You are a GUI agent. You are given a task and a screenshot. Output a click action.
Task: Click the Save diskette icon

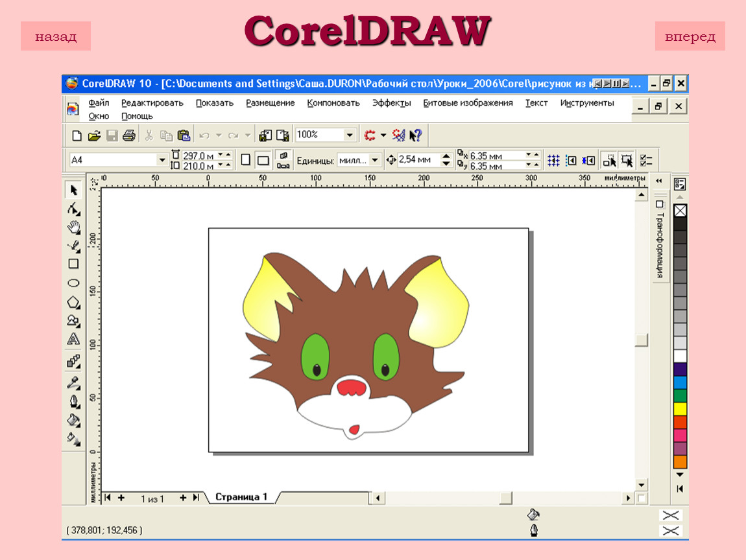[112, 135]
